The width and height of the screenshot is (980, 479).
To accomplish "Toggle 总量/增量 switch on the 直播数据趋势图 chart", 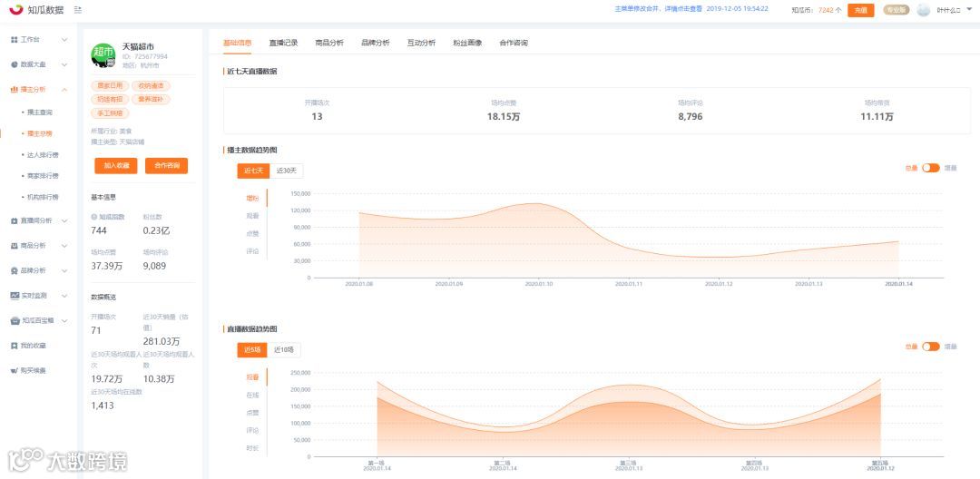I will pyautogui.click(x=931, y=347).
